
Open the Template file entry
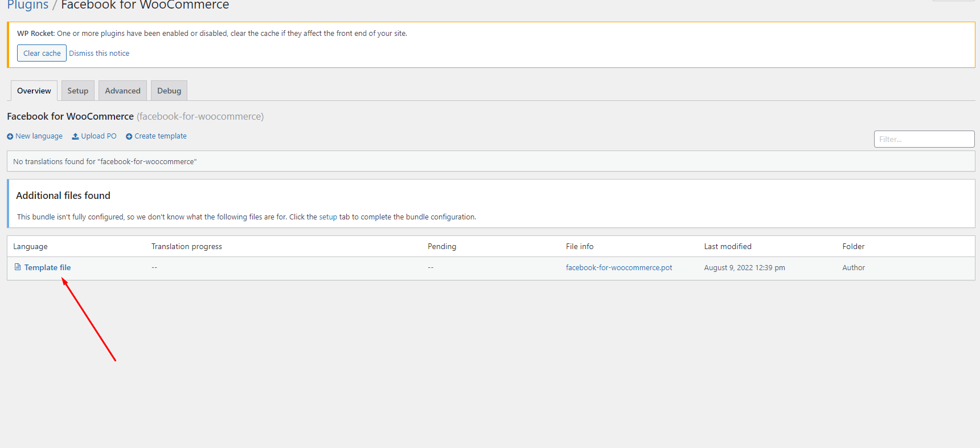click(48, 267)
